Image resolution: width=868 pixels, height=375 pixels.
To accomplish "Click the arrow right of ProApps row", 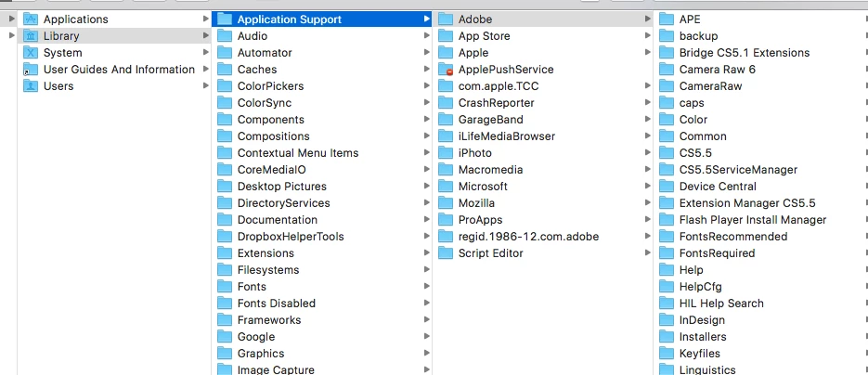I will (648, 220).
